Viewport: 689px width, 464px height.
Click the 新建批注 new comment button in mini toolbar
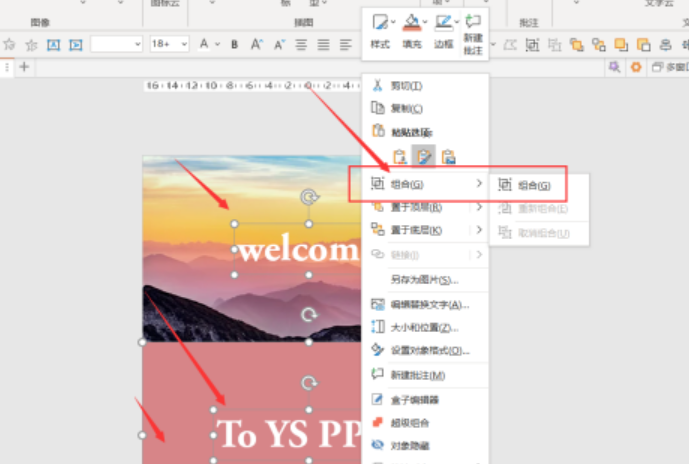point(473,34)
